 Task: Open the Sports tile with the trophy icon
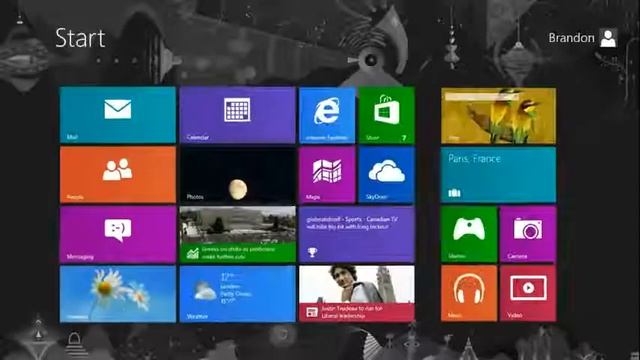tap(357, 234)
